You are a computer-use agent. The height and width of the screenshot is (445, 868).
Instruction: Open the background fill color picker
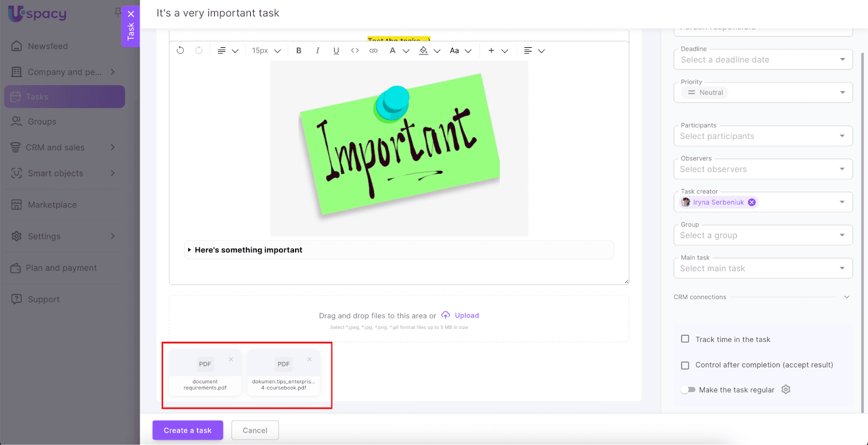point(424,50)
